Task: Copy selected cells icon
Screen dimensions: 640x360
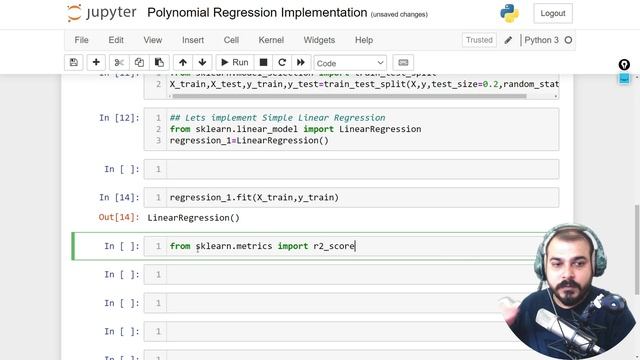Action: [139, 62]
